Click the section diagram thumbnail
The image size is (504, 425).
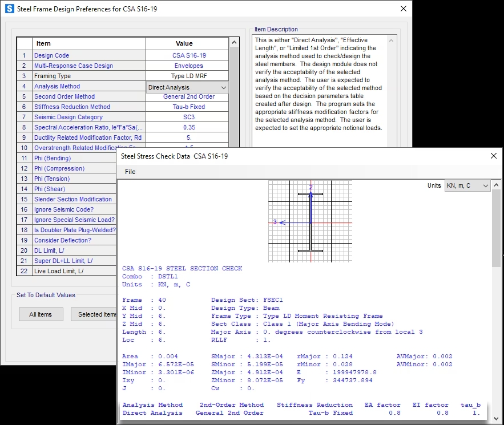[311, 221]
